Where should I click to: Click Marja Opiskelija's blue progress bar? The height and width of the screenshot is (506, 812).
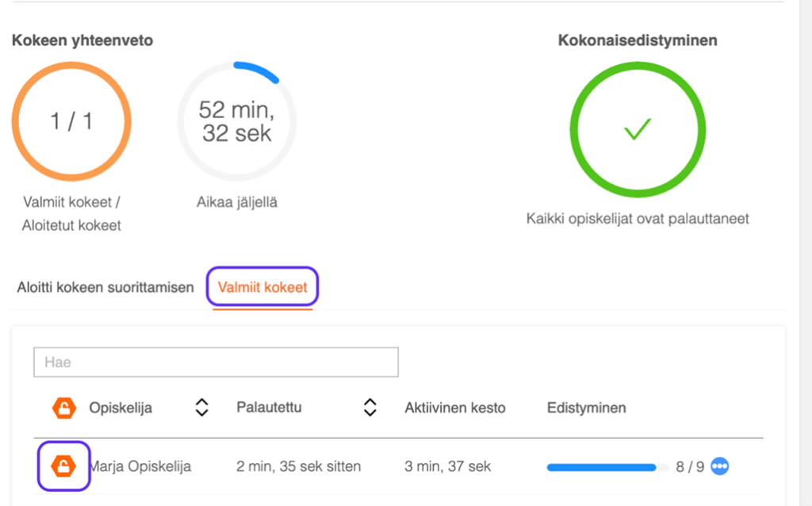coord(601,467)
